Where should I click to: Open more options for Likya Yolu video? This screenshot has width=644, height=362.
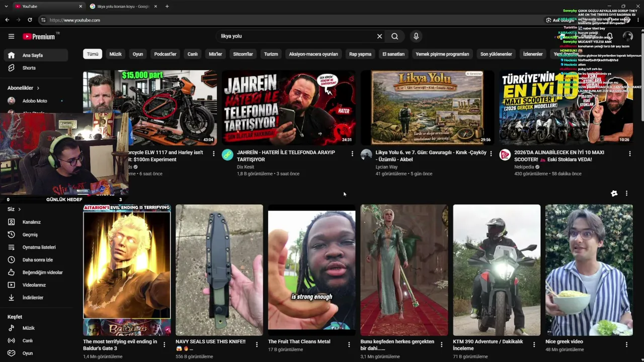(x=491, y=153)
